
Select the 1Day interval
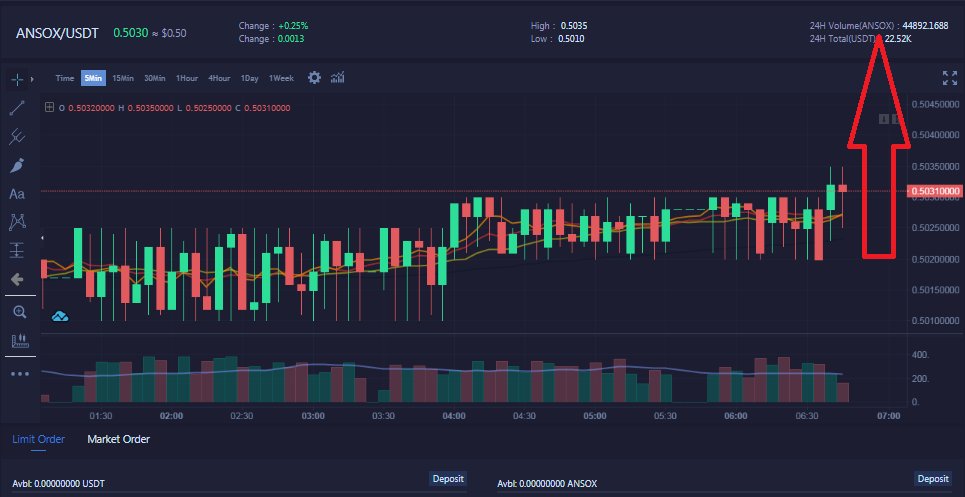(x=249, y=78)
